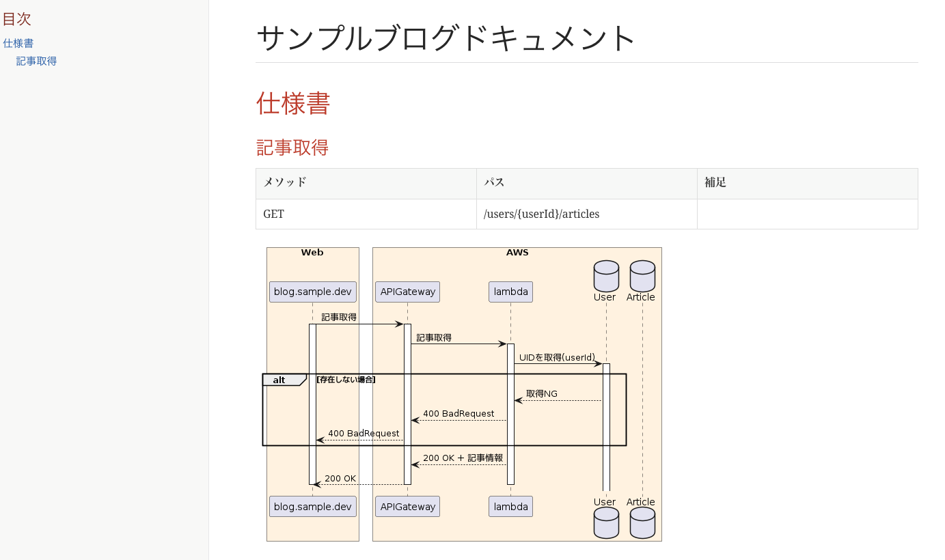Viewport: 945px width, 560px height.
Task: Click the 目次 heading in the sidebar
Action: (17, 19)
